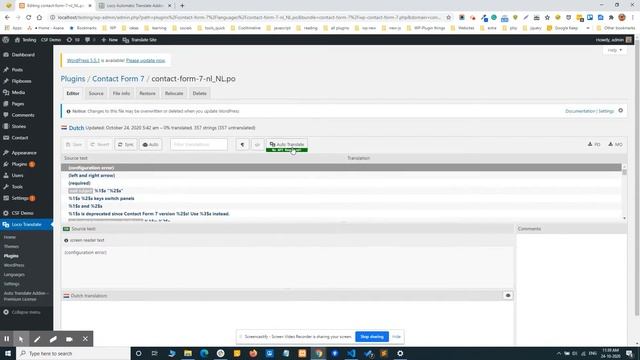Select the '(required)' string row
640x360 pixels.
point(341,183)
